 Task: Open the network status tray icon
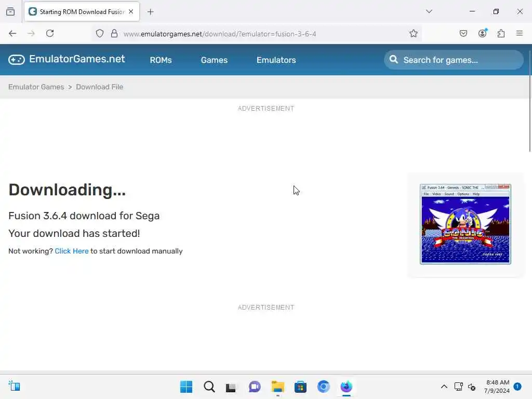coord(458,387)
